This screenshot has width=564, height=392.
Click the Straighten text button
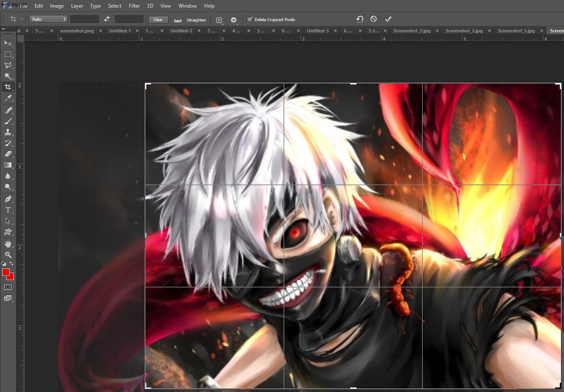click(196, 20)
